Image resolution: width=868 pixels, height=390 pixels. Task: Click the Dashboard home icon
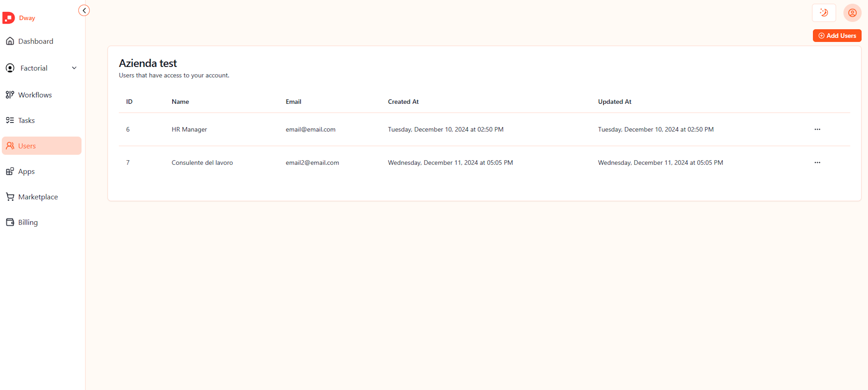(10, 41)
